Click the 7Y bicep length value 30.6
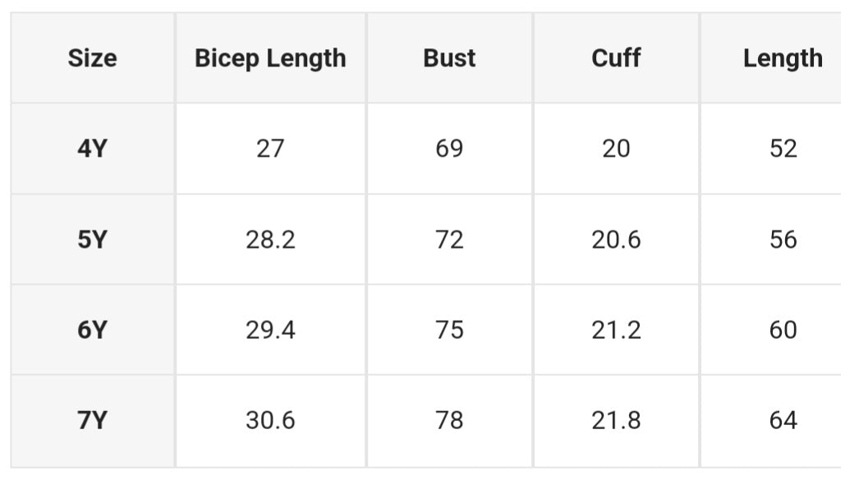The height and width of the screenshot is (489, 868). pyautogui.click(x=270, y=420)
